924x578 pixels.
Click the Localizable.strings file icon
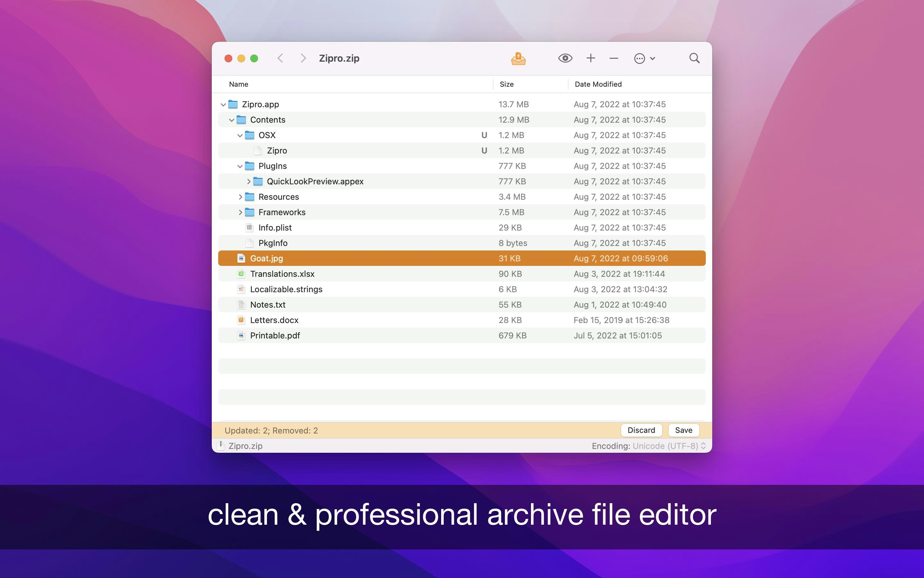(x=241, y=289)
